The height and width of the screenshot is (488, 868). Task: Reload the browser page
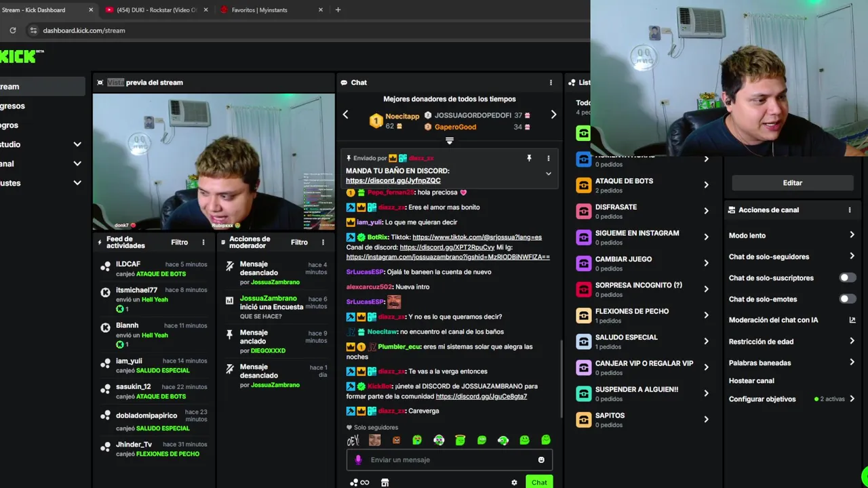(12, 30)
